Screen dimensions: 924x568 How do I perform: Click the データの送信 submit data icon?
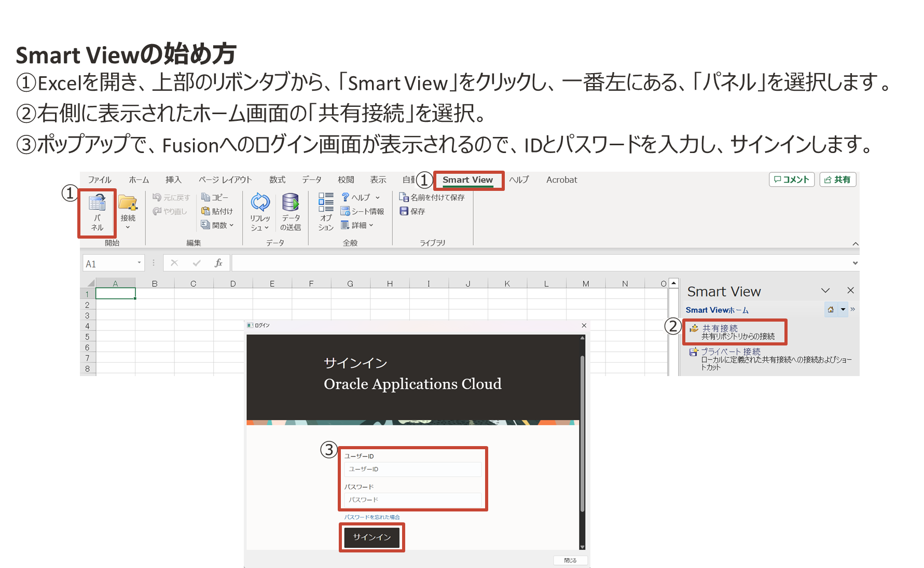coord(291,202)
